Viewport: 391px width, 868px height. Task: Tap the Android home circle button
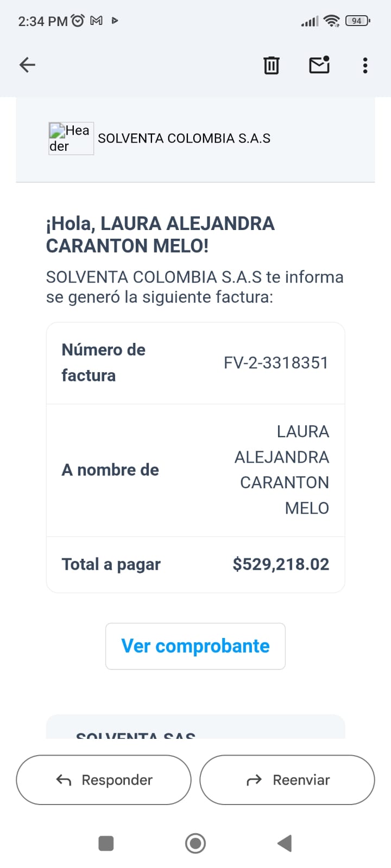coord(195,843)
